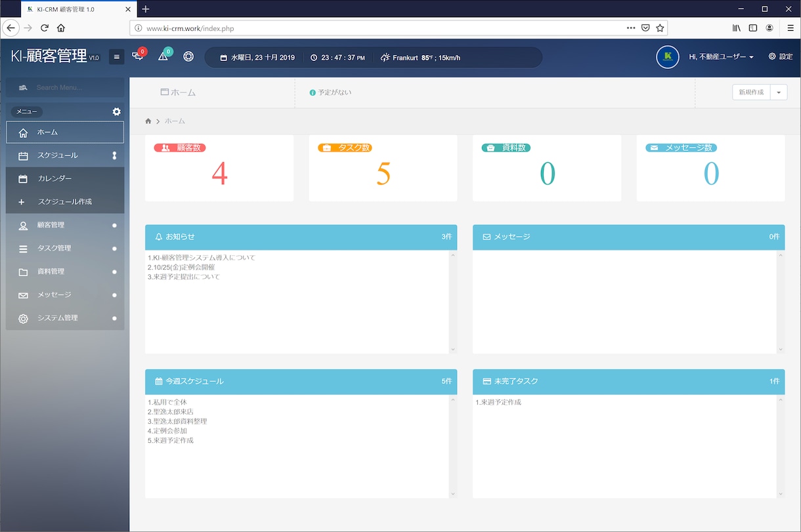Click schedule item '1.私用で全休'
This screenshot has width=801, height=532.
[x=167, y=402]
